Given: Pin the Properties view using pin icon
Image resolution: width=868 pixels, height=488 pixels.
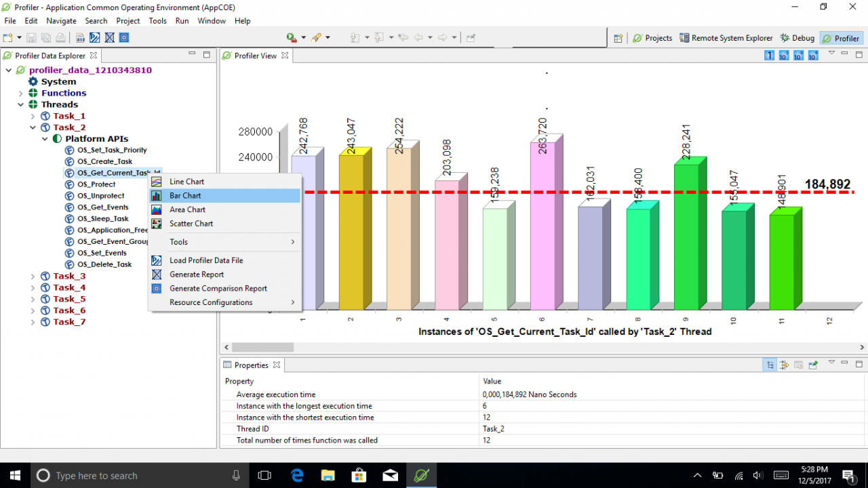Looking at the screenshot, I should [812, 365].
